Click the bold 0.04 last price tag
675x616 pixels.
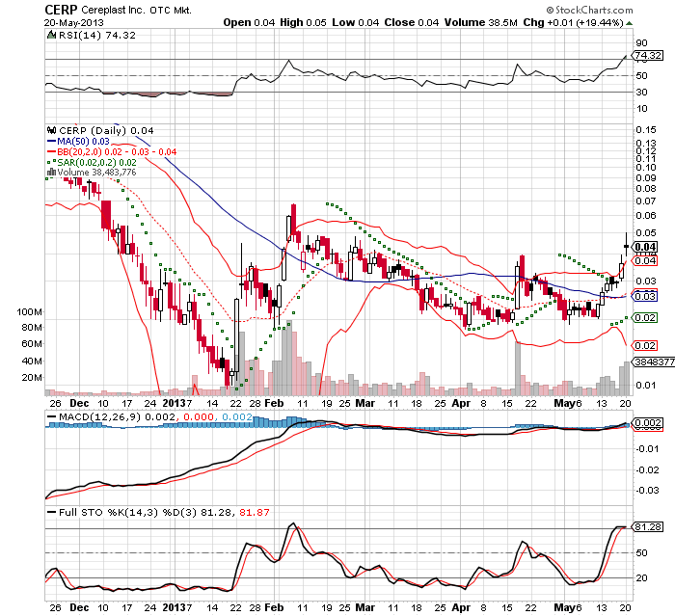click(645, 247)
